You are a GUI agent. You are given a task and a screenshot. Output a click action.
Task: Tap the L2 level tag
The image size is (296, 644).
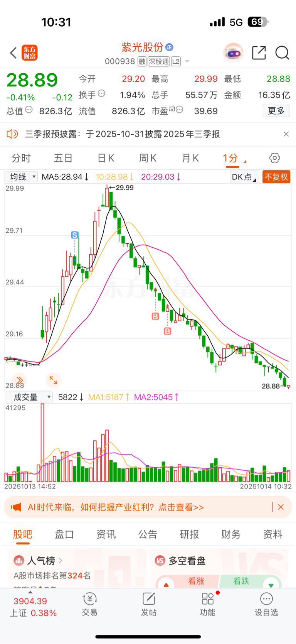point(176,61)
